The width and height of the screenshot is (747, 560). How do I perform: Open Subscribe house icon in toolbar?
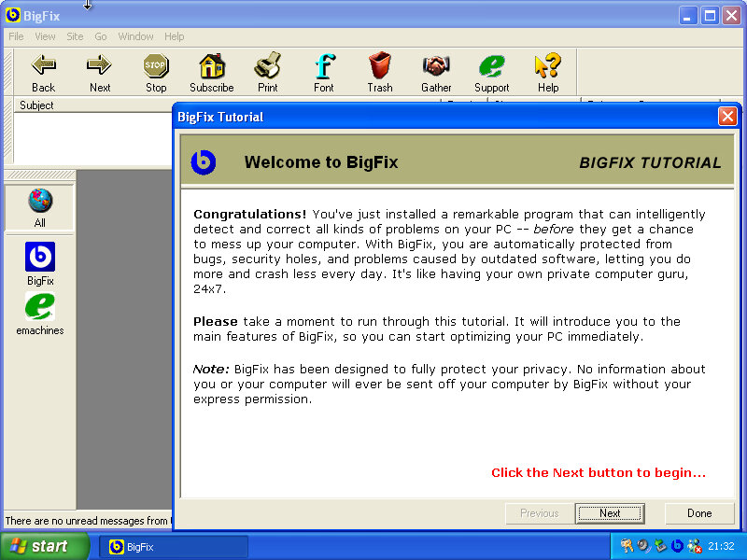[212, 66]
